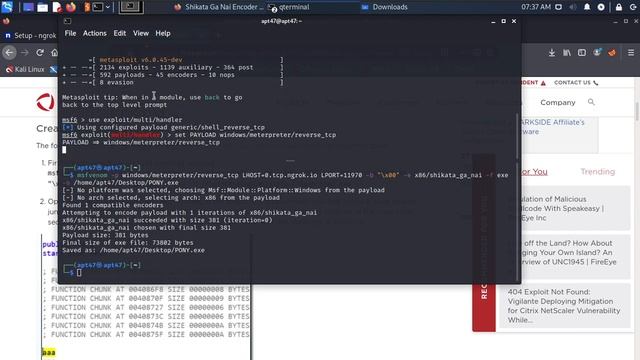Click the 07:37 AM clock

point(536,7)
